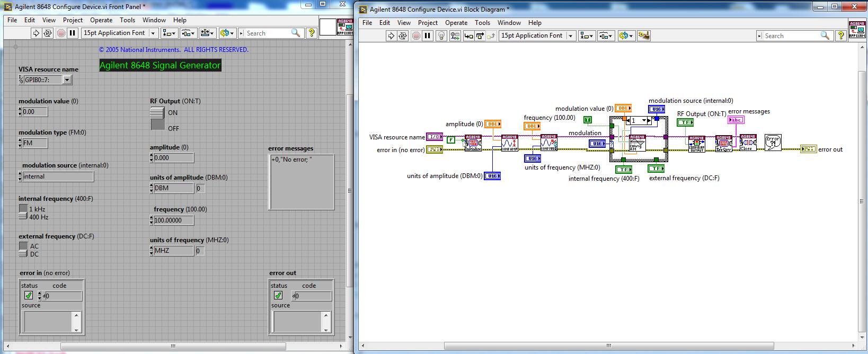Viewport: 868px width, 354px height.
Task: Pause execution from Block Diagram toolbar
Action: pos(428,36)
